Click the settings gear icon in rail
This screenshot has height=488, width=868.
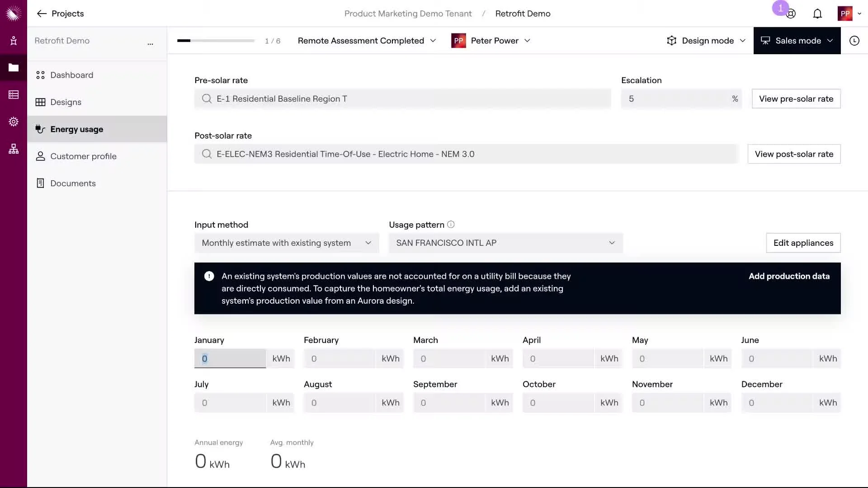click(x=14, y=122)
